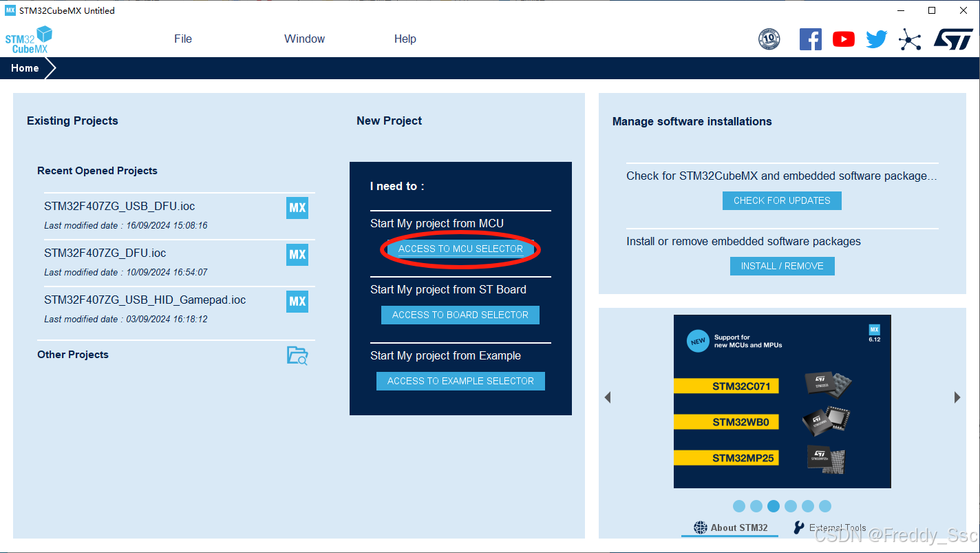The width and height of the screenshot is (980, 553).
Task: Show next banner with right arrow
Action: [957, 397]
